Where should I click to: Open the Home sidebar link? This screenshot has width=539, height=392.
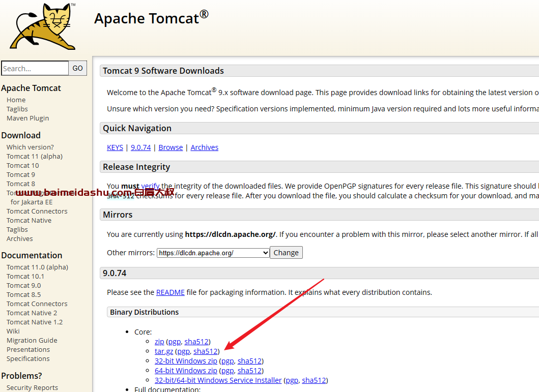(16, 100)
